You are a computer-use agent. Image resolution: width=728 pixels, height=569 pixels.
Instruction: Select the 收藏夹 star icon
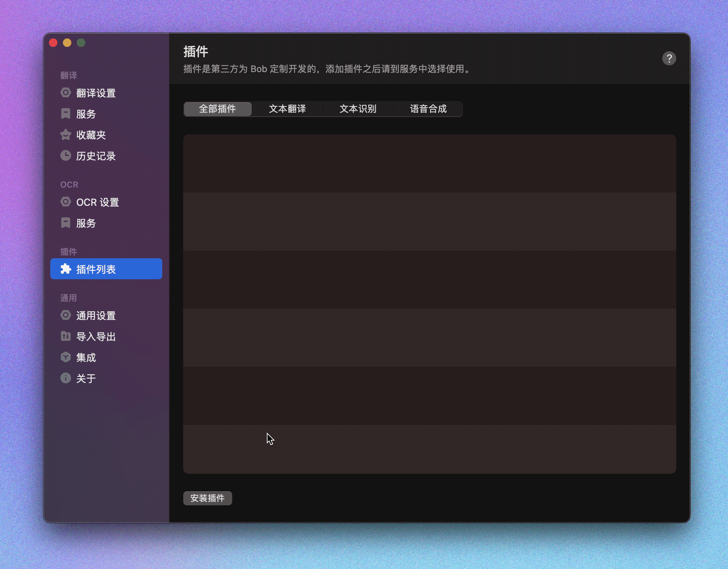point(66,135)
